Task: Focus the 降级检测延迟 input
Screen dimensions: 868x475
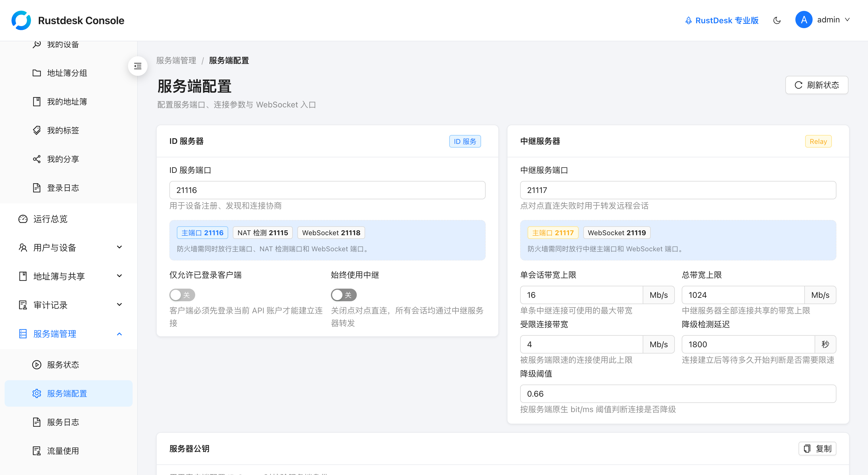Action: pyautogui.click(x=748, y=344)
